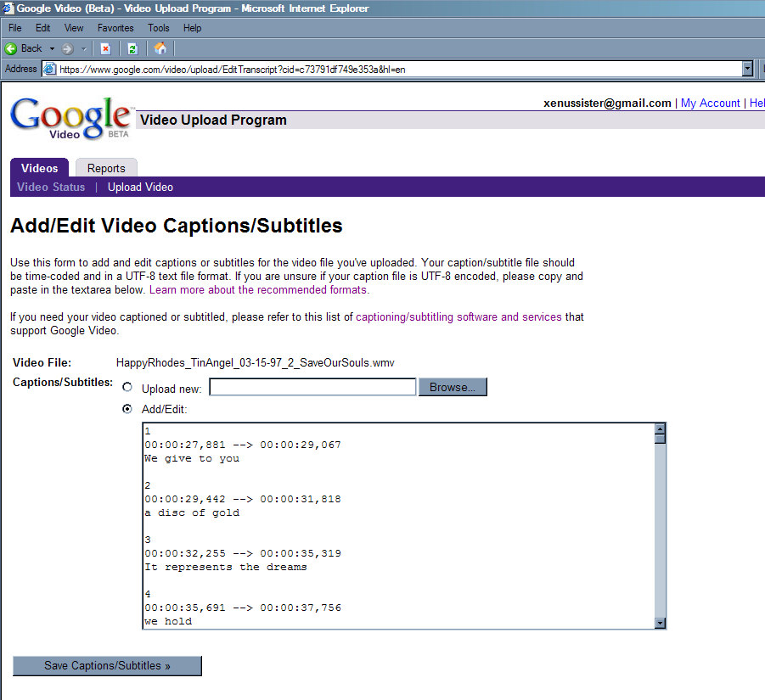This screenshot has height=700, width=765.
Task: Open the Forward history dropdown arrow
Action: click(84, 48)
